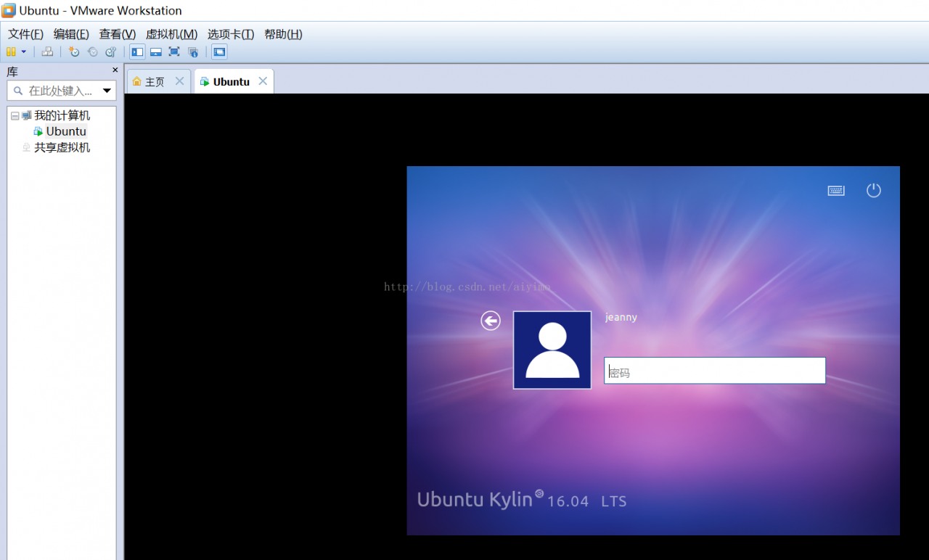Image resolution: width=929 pixels, height=560 pixels.
Task: Expand the library search dropdown arrow
Action: [107, 91]
